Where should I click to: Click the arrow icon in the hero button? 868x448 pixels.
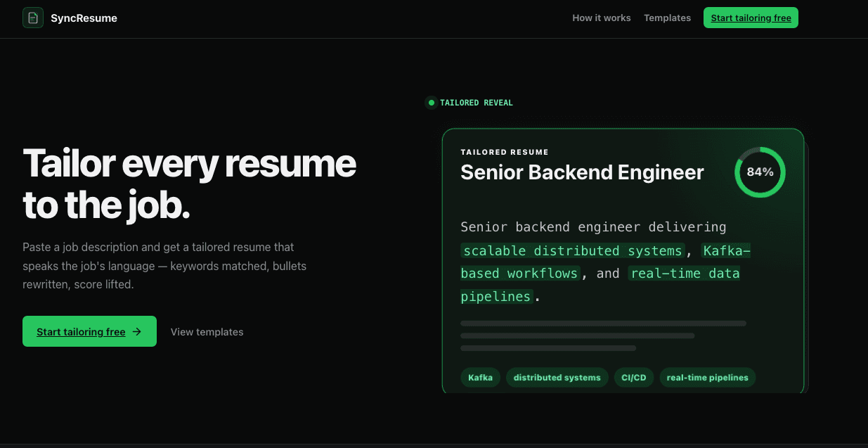[137, 331]
